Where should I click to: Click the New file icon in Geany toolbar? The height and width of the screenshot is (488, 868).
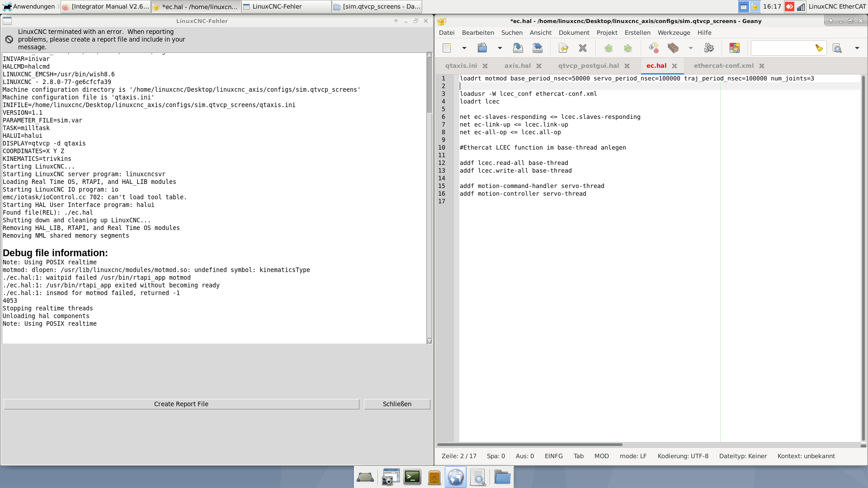(x=447, y=48)
